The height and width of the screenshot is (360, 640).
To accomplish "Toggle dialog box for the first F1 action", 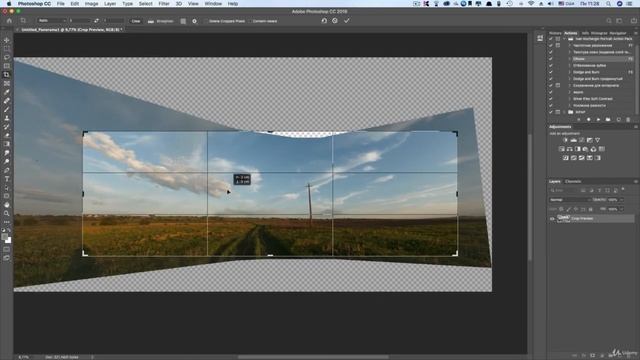I will (x=558, y=45).
